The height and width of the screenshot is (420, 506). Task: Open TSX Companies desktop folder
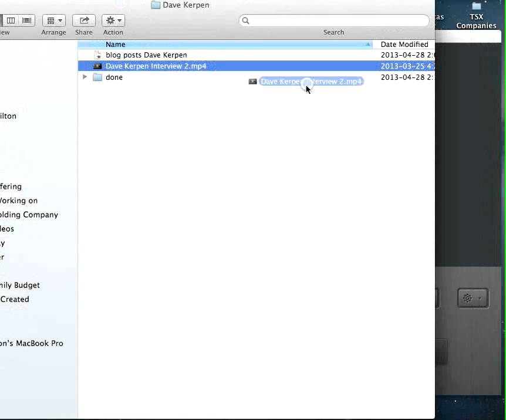click(476, 16)
